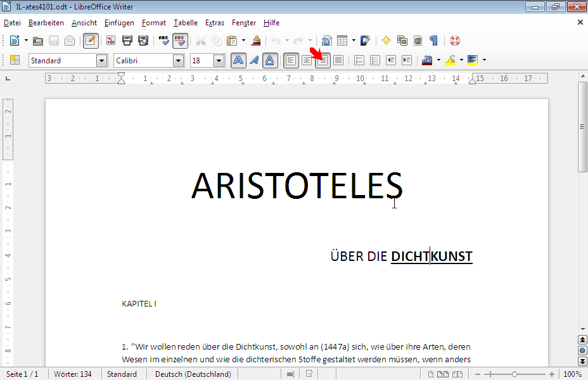The width and height of the screenshot is (588, 380).
Task: Click Standard page style in status bar
Action: pos(122,374)
